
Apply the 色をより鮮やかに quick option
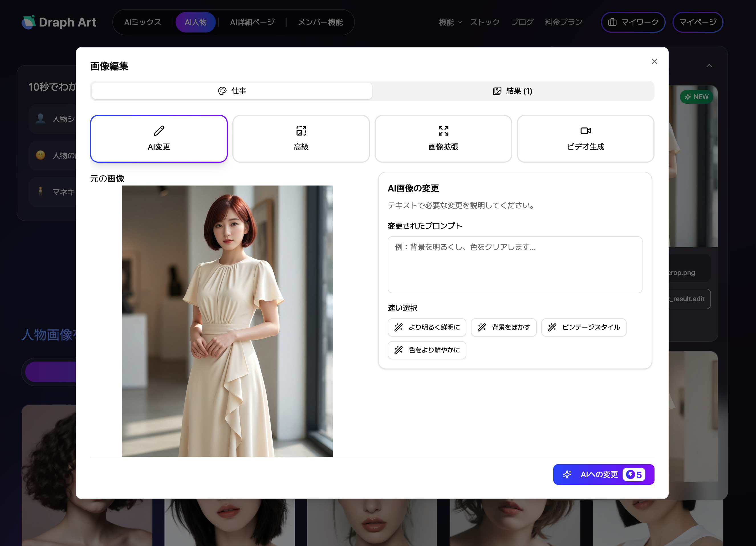427,350
